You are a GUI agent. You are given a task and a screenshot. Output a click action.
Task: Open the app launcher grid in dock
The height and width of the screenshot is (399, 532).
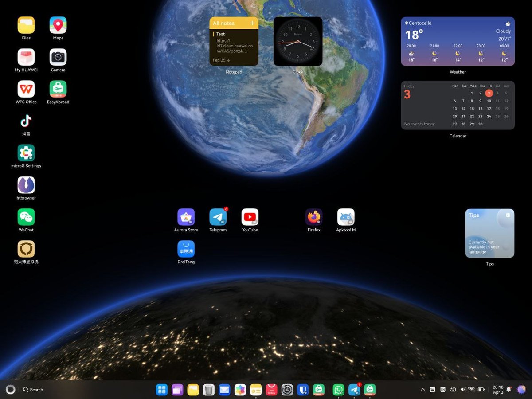point(162,390)
